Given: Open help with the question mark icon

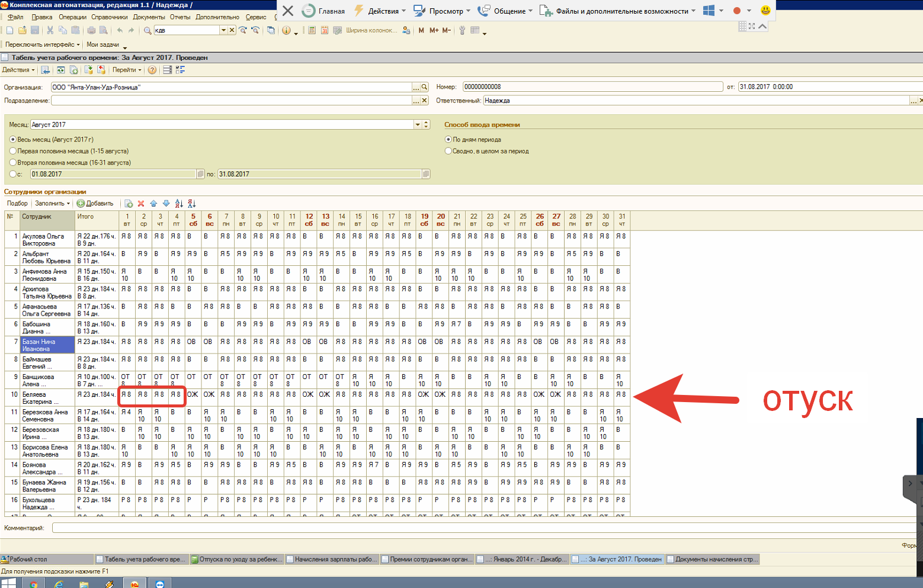Looking at the screenshot, I should 152,70.
